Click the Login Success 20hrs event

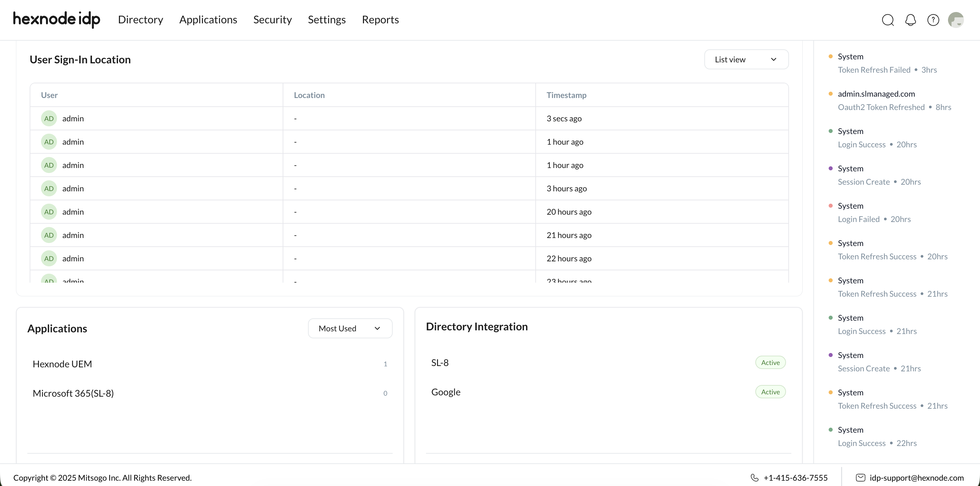coord(877,144)
